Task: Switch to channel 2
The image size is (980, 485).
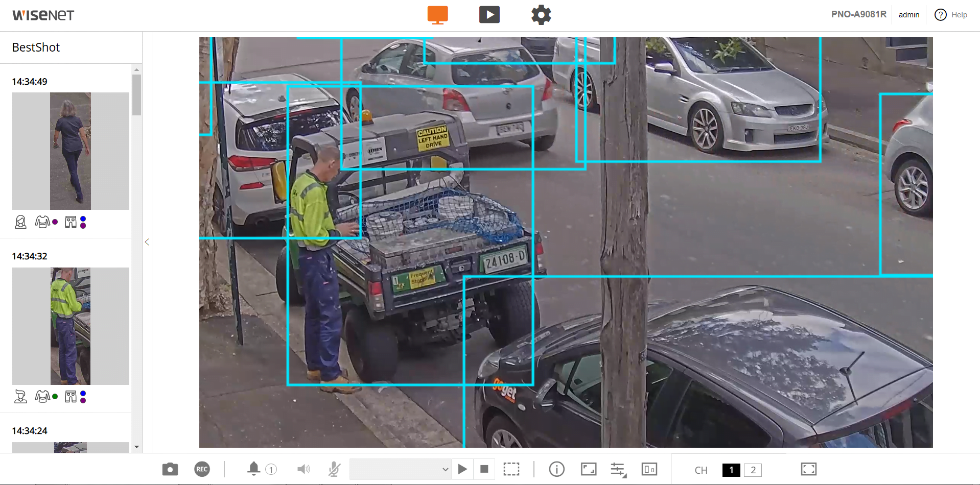Action: [753, 470]
